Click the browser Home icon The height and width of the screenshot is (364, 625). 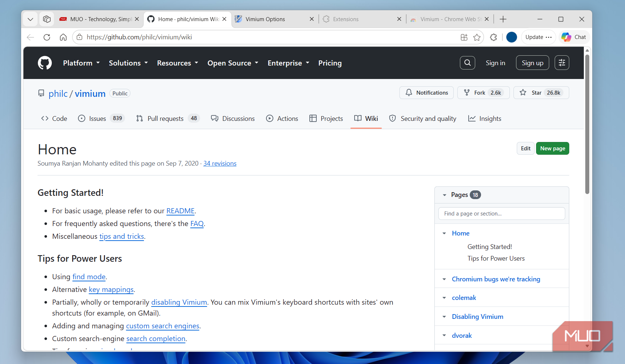tap(63, 37)
